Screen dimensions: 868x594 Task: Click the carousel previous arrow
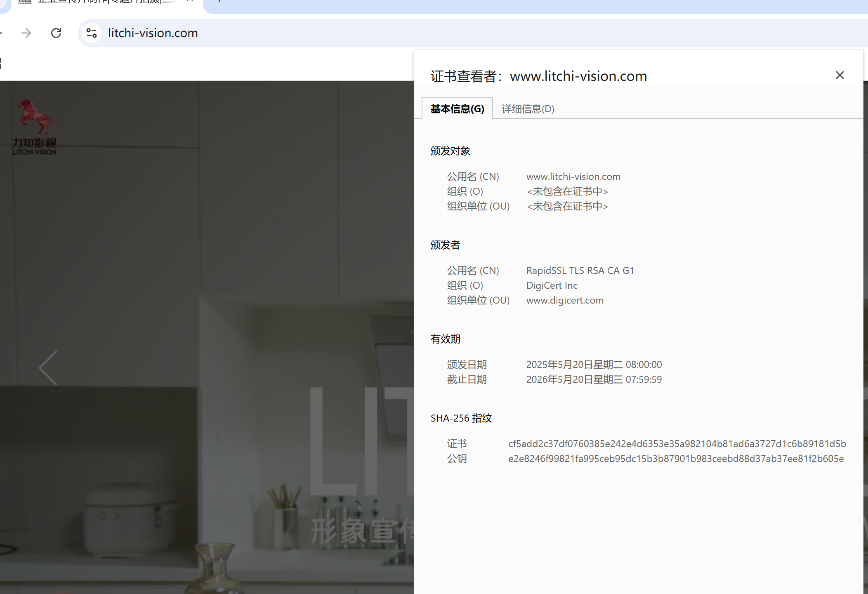[49, 368]
